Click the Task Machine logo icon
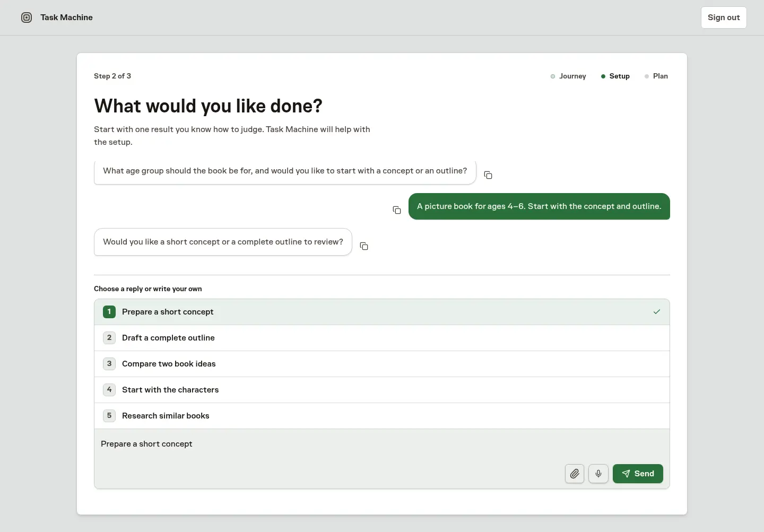764x532 pixels. tap(27, 18)
